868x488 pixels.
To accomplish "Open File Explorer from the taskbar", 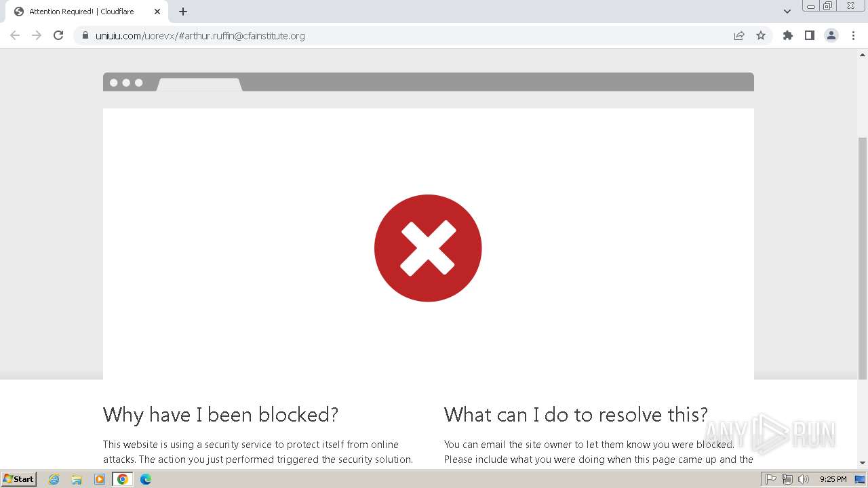I will [77, 479].
